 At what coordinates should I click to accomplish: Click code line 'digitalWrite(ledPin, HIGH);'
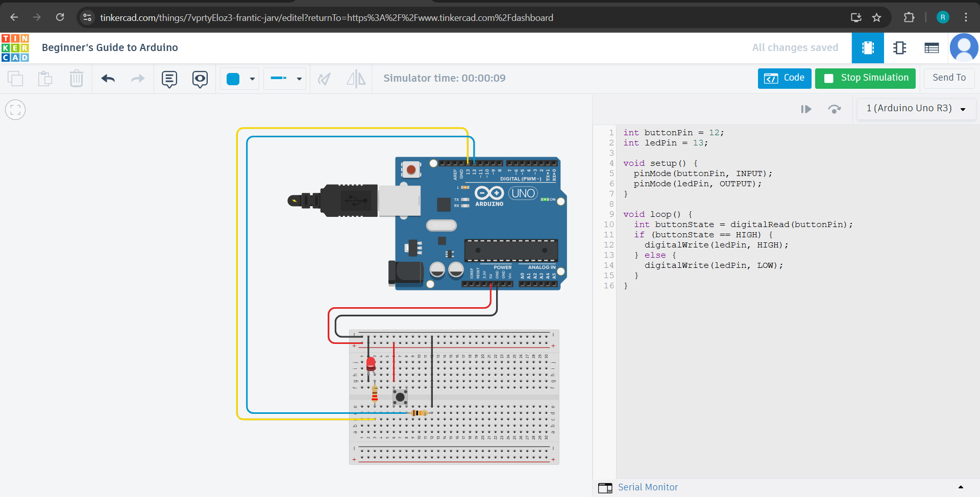(x=717, y=245)
